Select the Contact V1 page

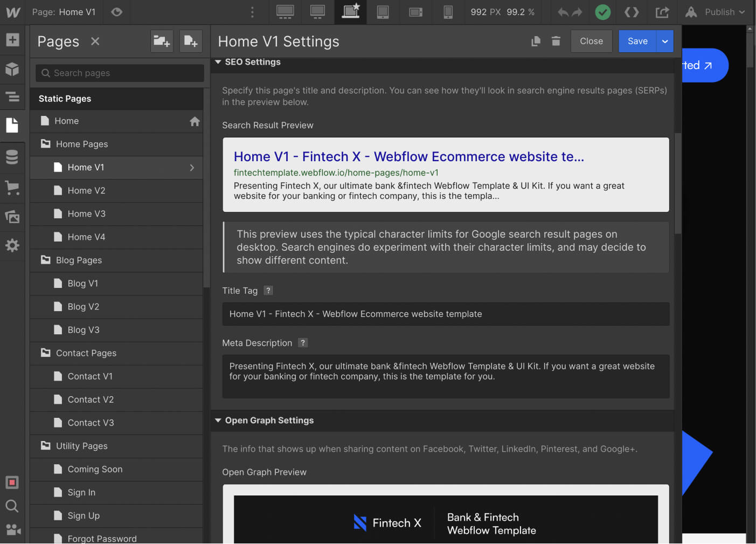(116, 376)
